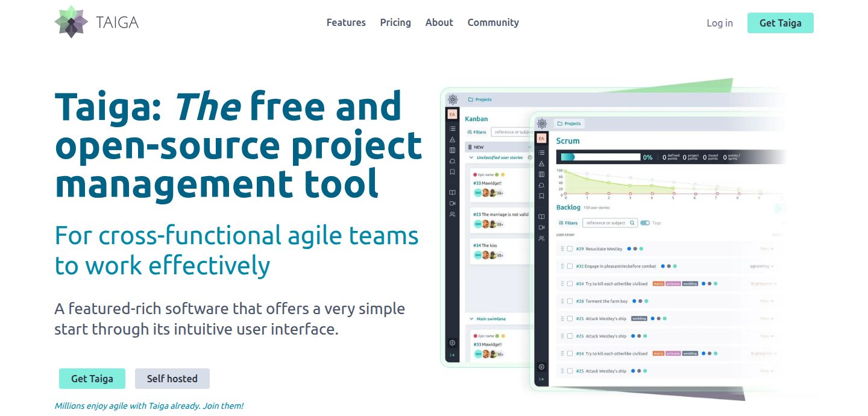
Task: Check the #28 Torment the farm boy checkbox
Action: coord(570,301)
